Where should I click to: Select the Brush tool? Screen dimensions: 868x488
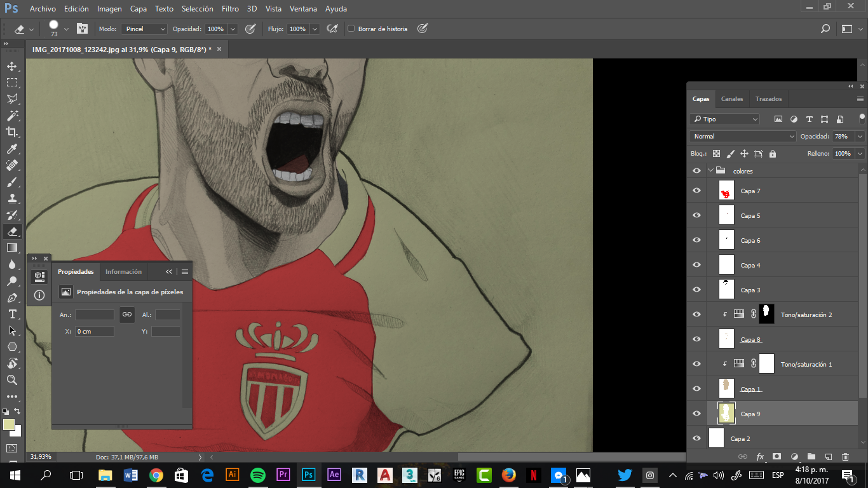[x=11, y=182]
